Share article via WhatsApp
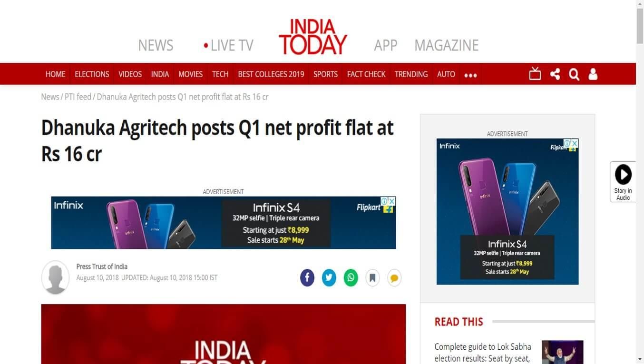 tap(351, 277)
